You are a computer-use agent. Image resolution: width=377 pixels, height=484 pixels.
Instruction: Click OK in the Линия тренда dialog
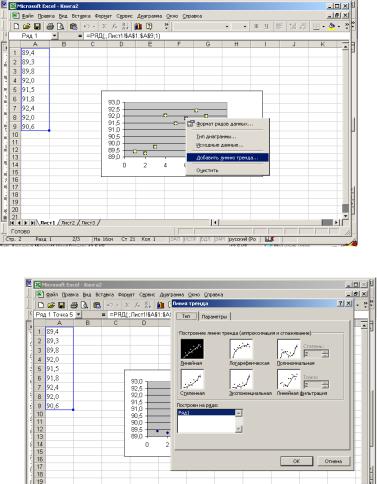pos(296,461)
